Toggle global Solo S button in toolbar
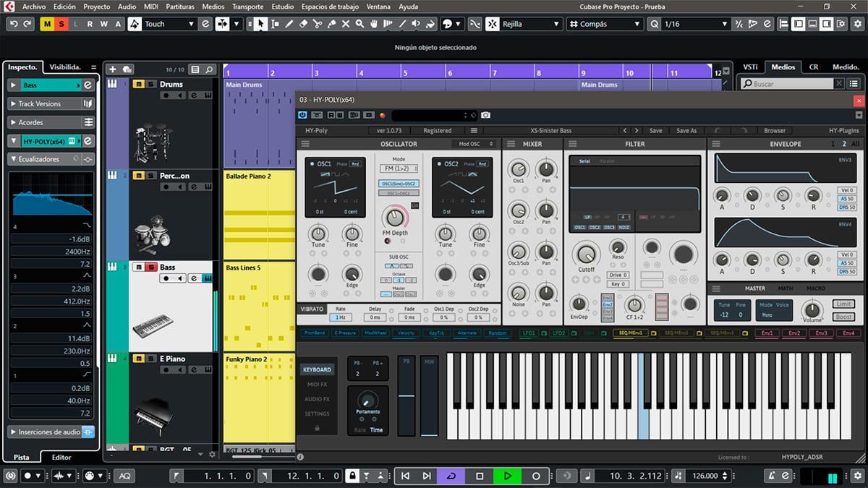Viewport: 868px width, 488px height. tap(61, 24)
